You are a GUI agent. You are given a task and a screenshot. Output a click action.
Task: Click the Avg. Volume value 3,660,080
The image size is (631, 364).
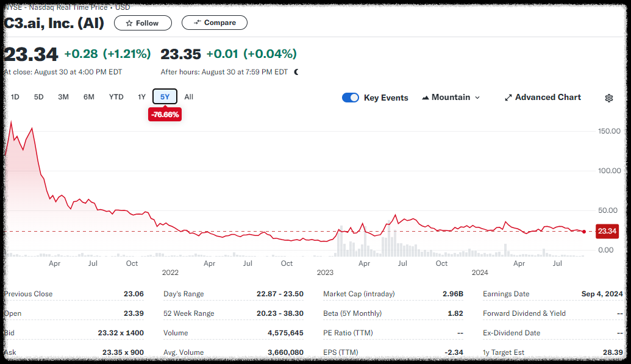(x=286, y=352)
